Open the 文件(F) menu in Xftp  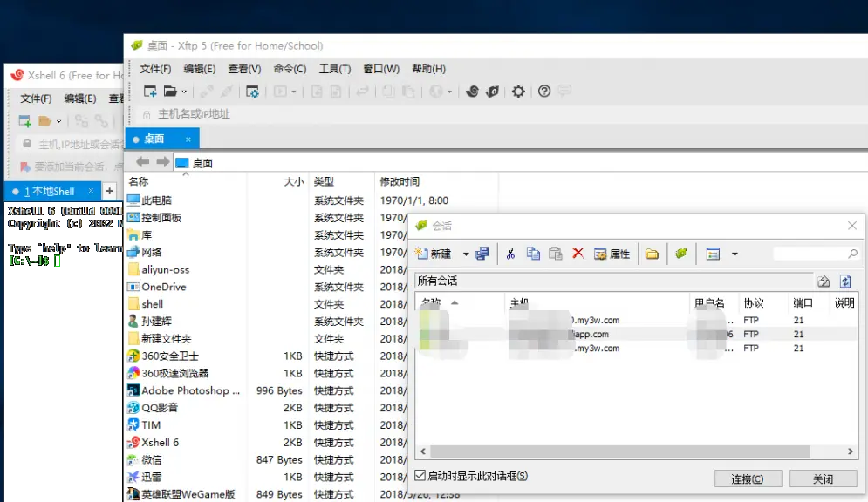[x=155, y=69]
